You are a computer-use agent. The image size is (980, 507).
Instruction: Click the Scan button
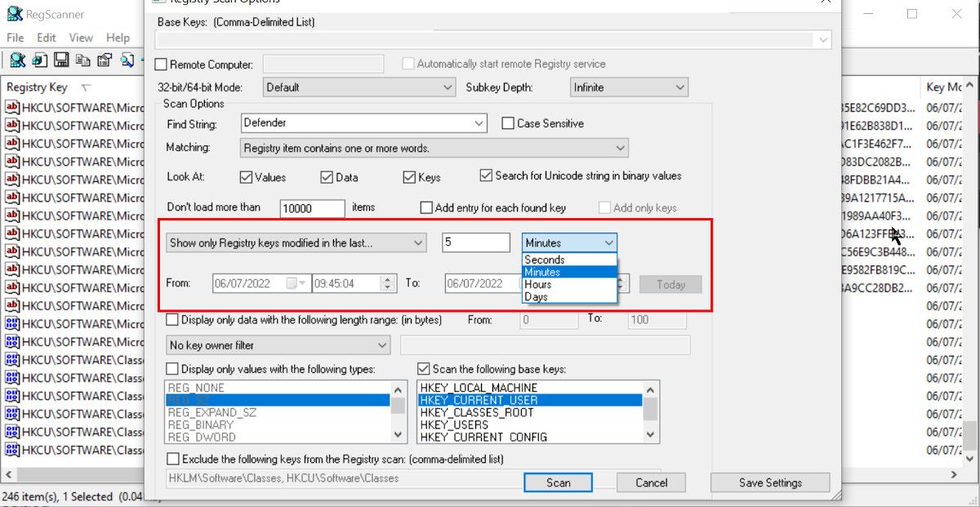559,483
